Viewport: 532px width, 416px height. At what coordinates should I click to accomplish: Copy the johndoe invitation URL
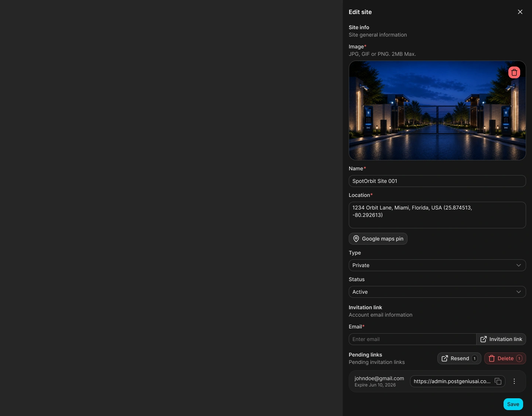pyautogui.click(x=498, y=381)
